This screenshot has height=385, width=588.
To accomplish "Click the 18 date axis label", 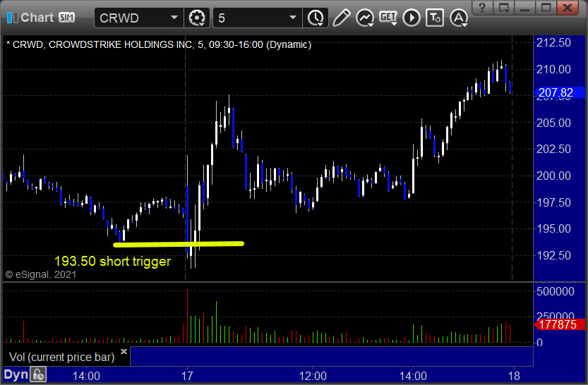I will [514, 376].
